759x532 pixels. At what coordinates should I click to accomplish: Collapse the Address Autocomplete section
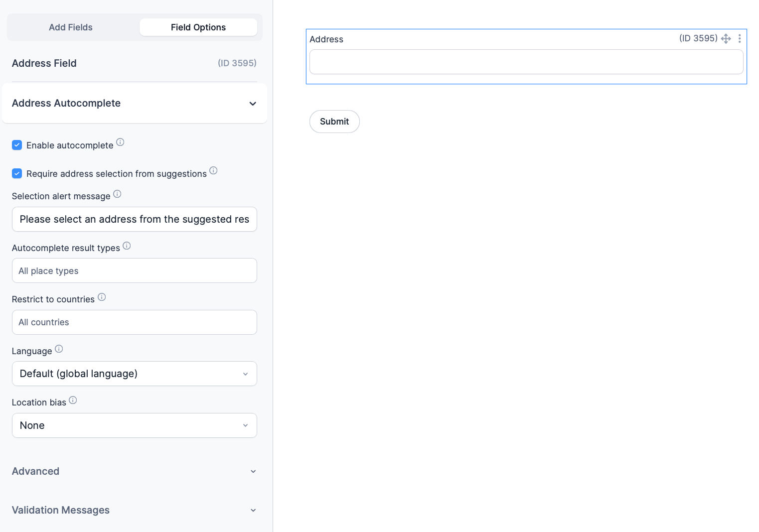coord(135,103)
